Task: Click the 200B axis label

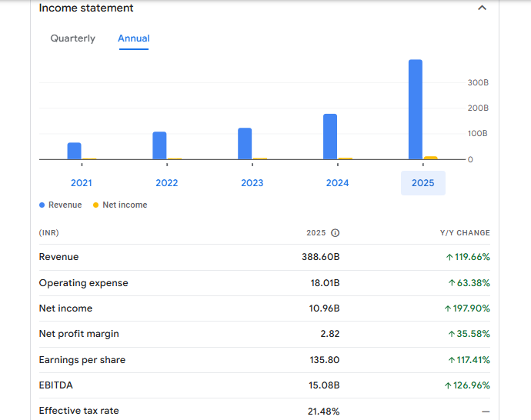Action: pyautogui.click(x=478, y=108)
